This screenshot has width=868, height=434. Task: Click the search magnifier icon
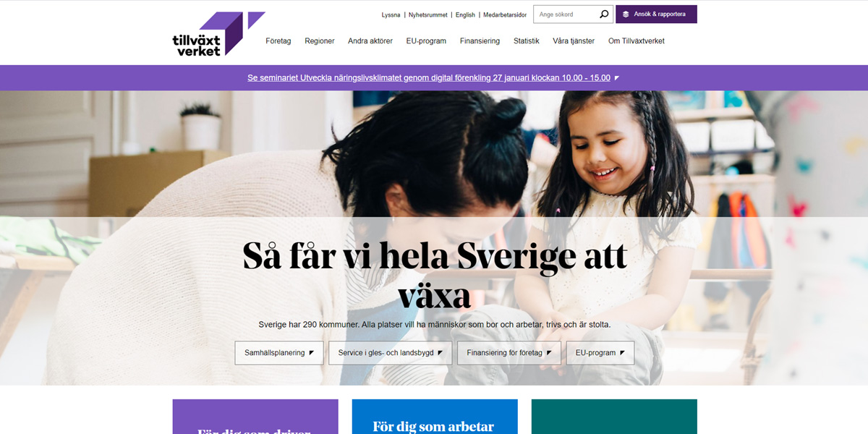pyautogui.click(x=604, y=14)
